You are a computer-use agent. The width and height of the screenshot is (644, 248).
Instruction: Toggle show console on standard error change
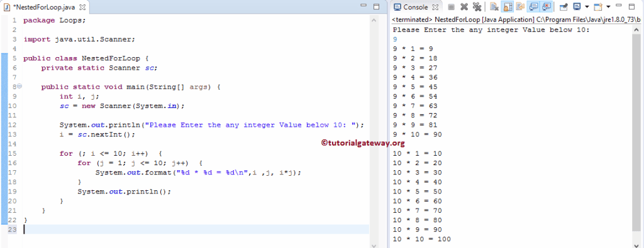pyautogui.click(x=547, y=6)
